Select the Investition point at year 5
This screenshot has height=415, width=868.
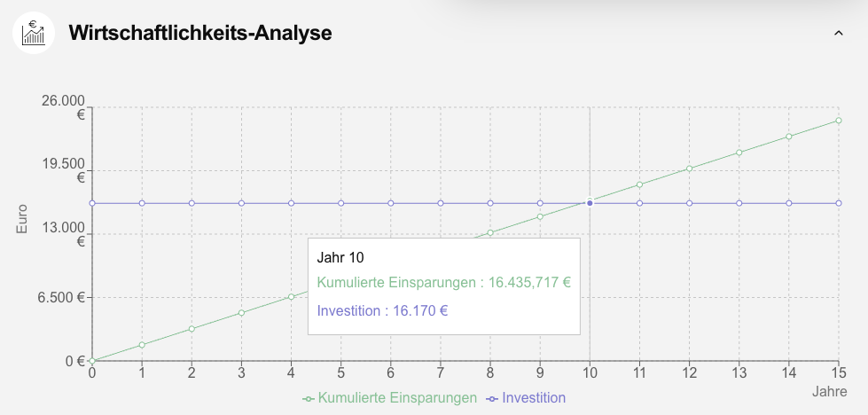340,203
